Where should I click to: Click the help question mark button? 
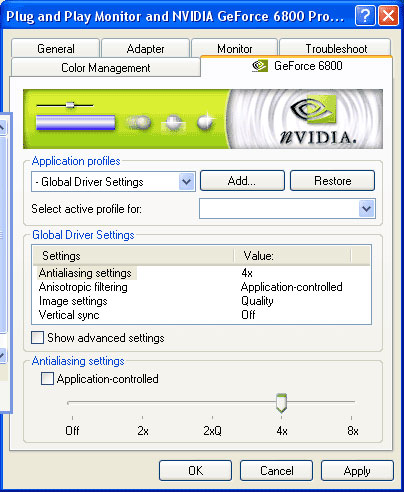click(365, 16)
